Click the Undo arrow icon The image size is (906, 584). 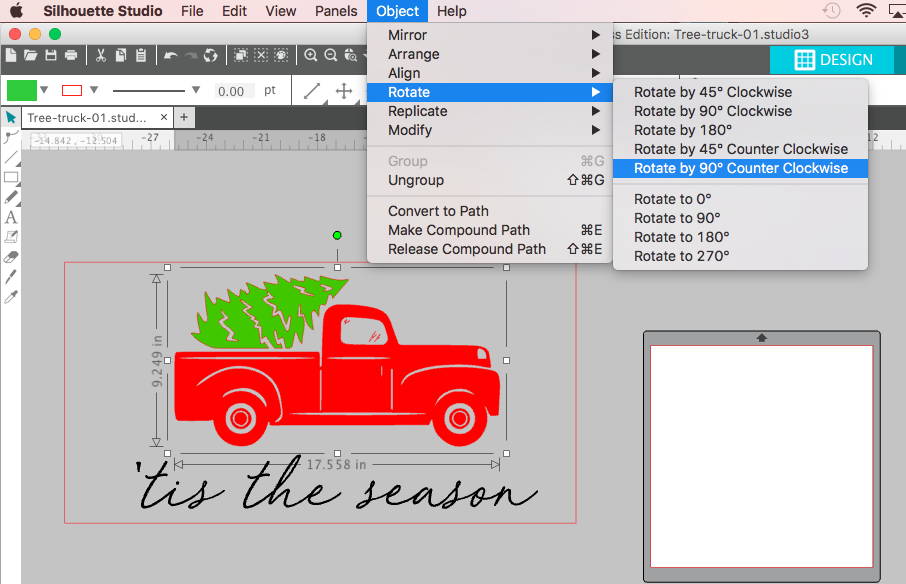[170, 55]
